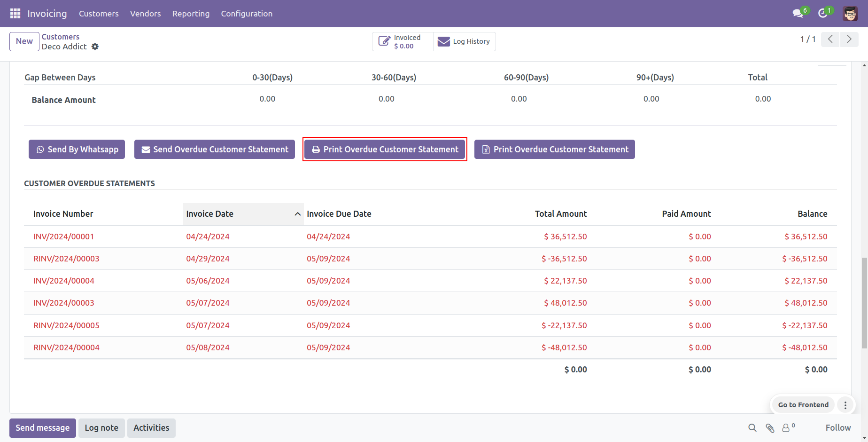The height and width of the screenshot is (442, 868).
Task: Click Go to Frontend button
Action: 803,405
